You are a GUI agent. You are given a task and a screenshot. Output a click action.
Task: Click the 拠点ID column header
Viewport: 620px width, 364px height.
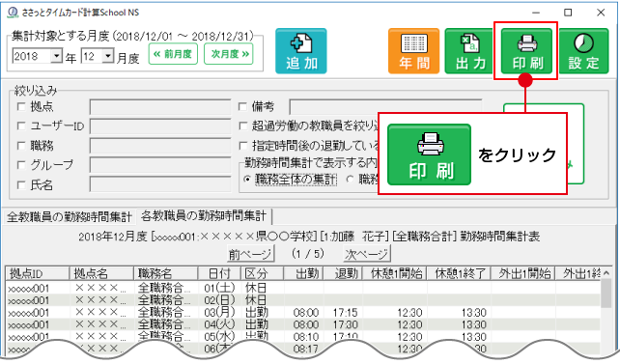(x=38, y=273)
